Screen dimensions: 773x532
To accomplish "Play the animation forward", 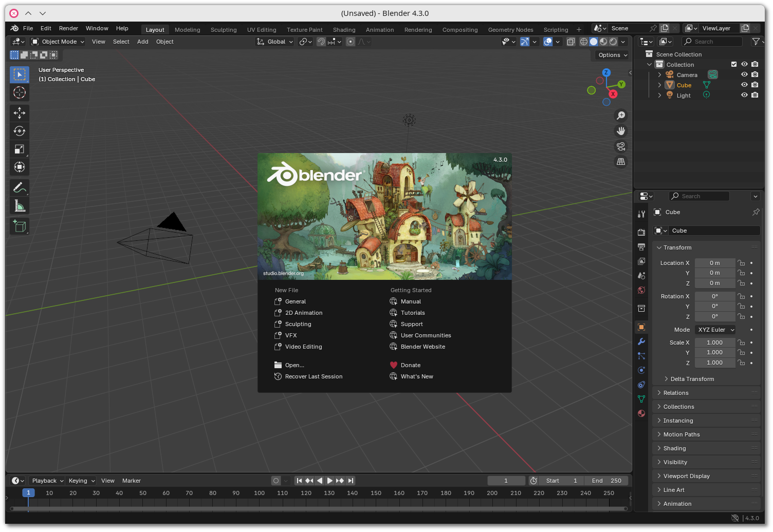I will [x=329, y=481].
